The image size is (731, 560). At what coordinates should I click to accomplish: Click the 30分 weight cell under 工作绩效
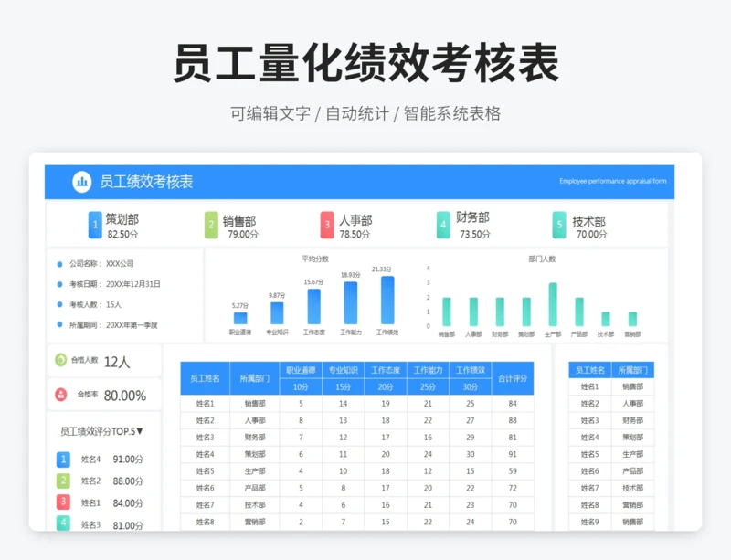(x=471, y=387)
